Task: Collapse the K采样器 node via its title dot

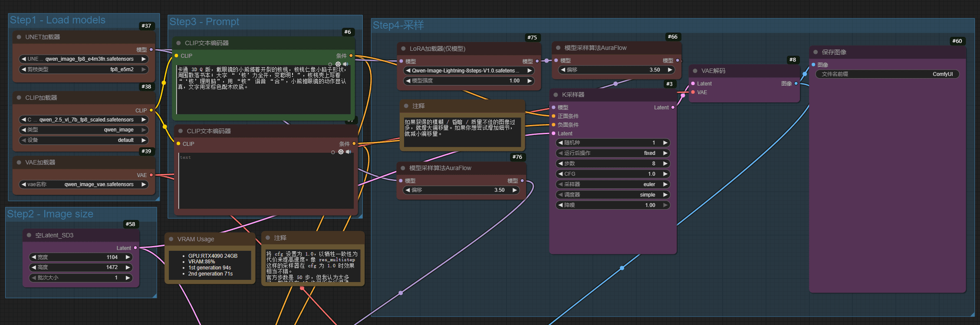Action: (x=556, y=95)
